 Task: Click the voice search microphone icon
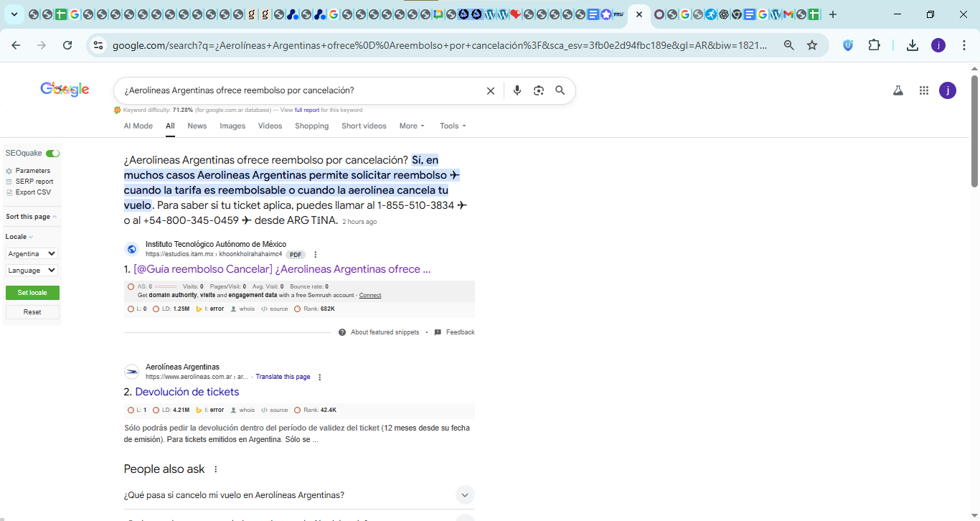(x=517, y=91)
